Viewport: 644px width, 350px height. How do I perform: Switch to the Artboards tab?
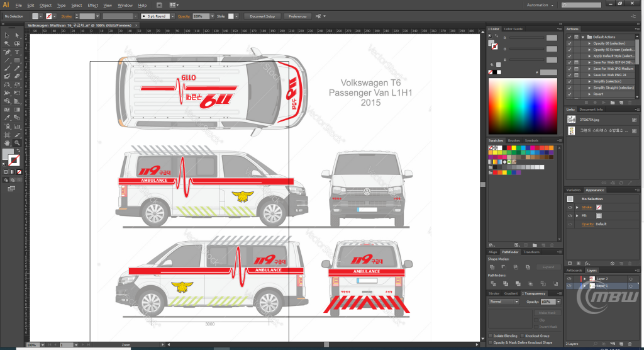[x=574, y=271]
